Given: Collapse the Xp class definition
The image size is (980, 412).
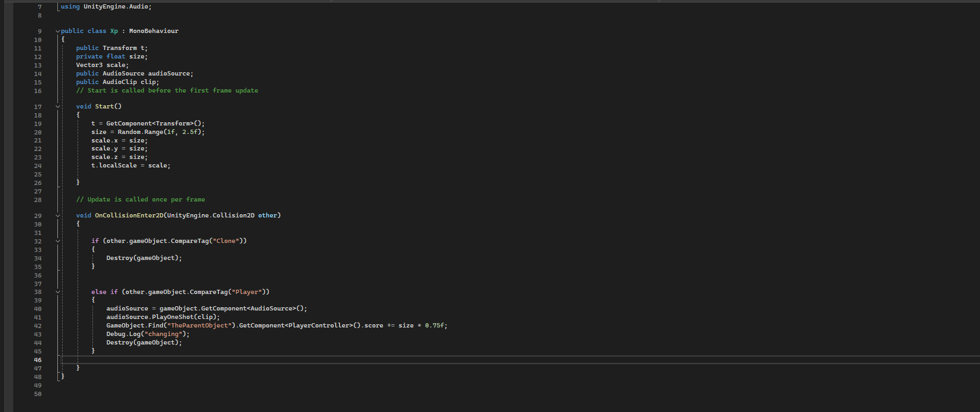Looking at the screenshot, I should 57,31.
